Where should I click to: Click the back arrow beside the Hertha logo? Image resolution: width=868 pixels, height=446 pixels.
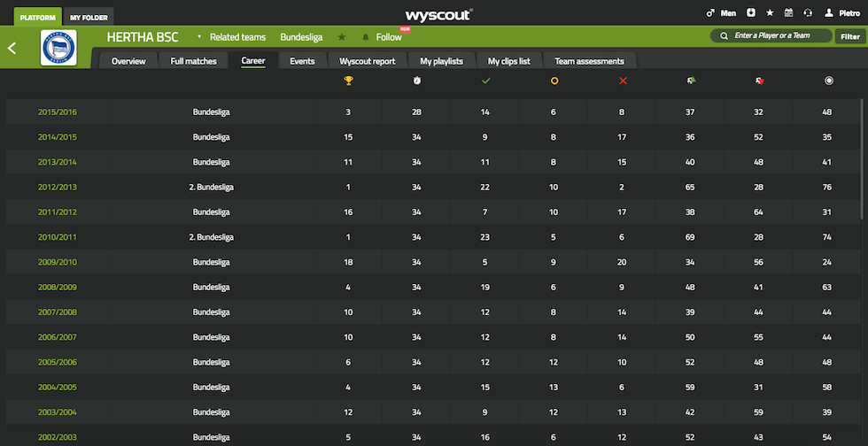coord(12,48)
